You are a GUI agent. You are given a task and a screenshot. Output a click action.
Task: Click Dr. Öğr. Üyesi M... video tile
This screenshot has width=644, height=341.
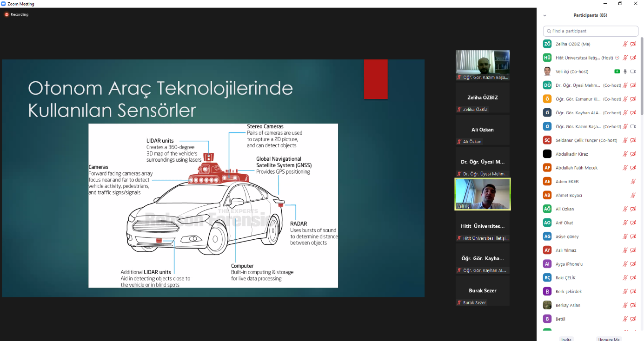pos(483,162)
